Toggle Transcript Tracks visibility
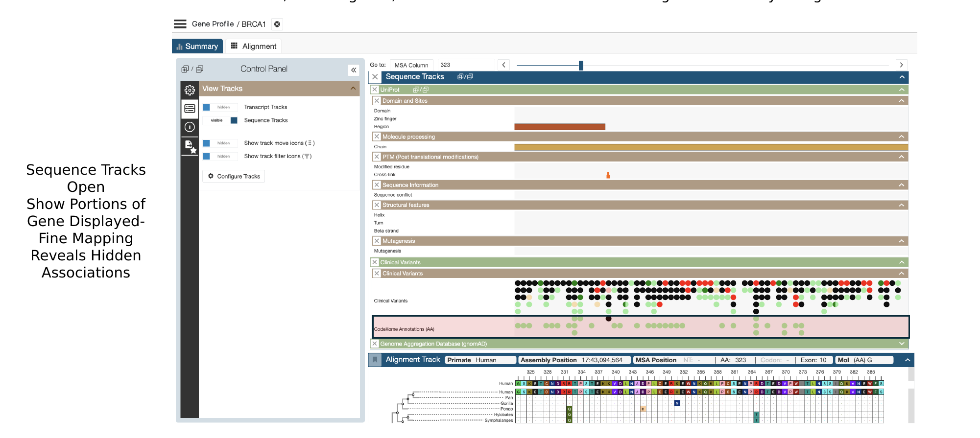This screenshot has width=980, height=438. click(x=220, y=107)
